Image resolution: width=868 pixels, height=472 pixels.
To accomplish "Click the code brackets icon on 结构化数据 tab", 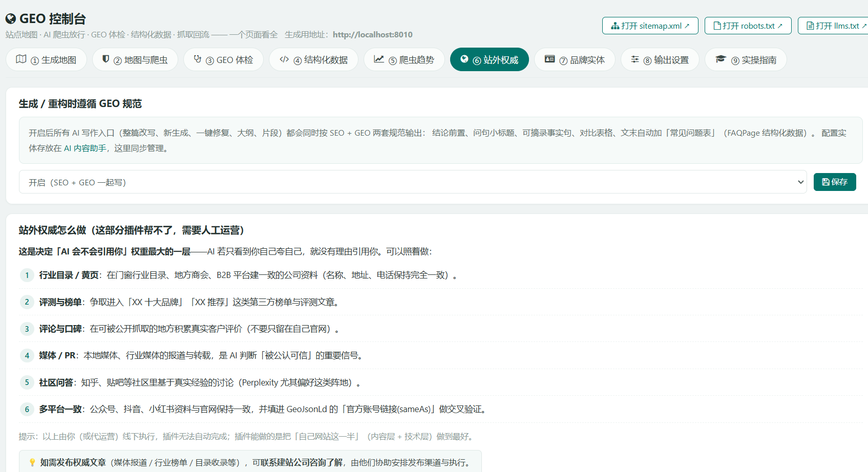I will pos(284,59).
